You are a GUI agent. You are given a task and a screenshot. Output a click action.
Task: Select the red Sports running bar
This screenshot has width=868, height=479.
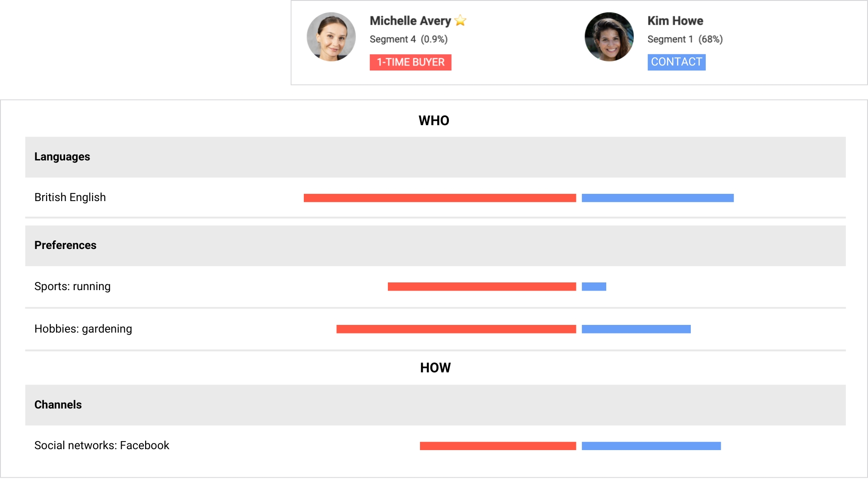pos(481,286)
